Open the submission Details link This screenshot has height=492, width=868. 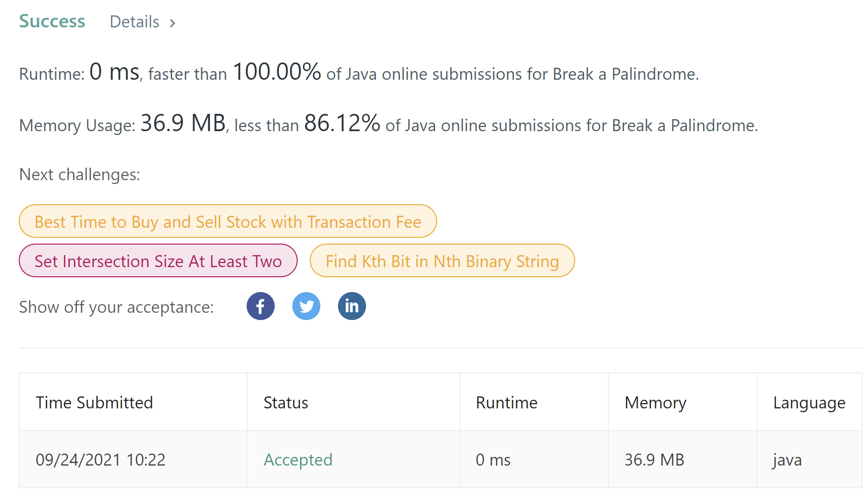point(135,22)
